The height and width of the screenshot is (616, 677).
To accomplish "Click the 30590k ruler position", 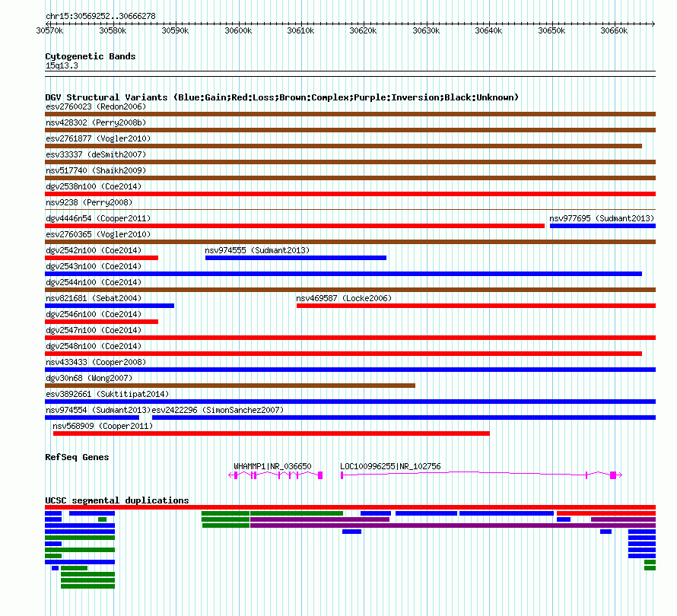I will [175, 30].
